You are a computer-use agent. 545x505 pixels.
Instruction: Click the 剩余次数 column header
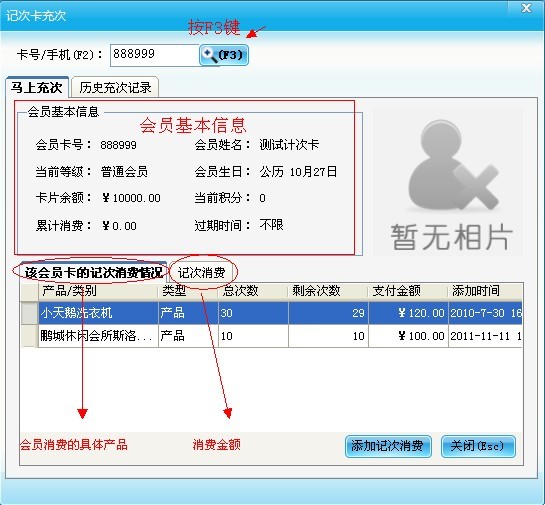click(x=328, y=291)
